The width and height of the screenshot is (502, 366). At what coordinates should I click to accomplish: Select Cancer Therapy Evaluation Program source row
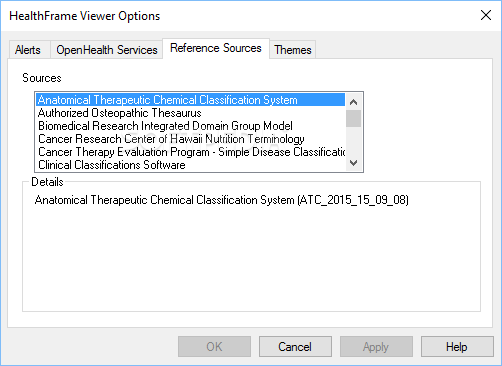[190, 152]
